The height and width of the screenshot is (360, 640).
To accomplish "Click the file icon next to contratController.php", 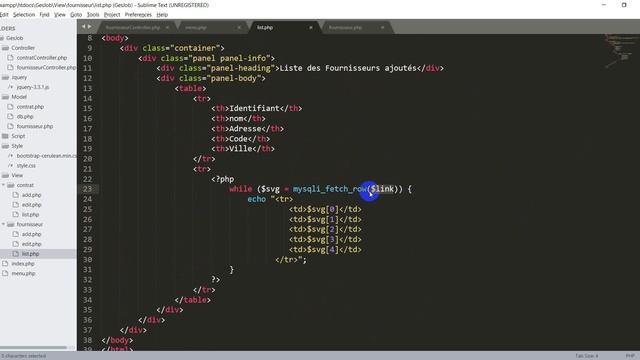I will 11,58.
